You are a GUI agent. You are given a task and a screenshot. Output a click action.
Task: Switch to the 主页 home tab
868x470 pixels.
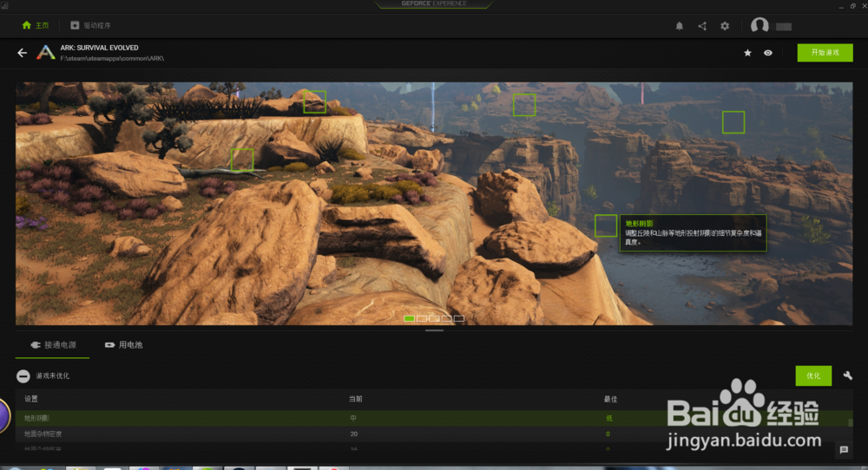pyautogui.click(x=35, y=25)
